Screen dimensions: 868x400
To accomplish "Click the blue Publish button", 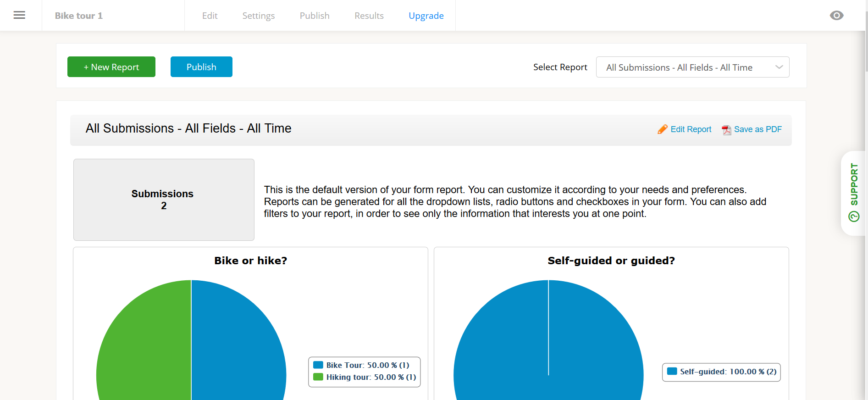I will [201, 67].
